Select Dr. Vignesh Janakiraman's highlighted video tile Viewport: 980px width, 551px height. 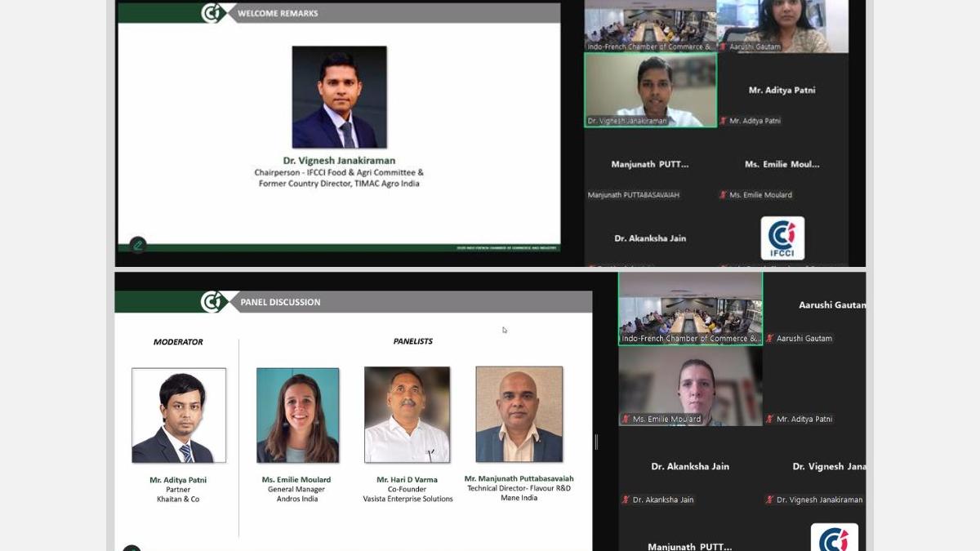[650, 90]
